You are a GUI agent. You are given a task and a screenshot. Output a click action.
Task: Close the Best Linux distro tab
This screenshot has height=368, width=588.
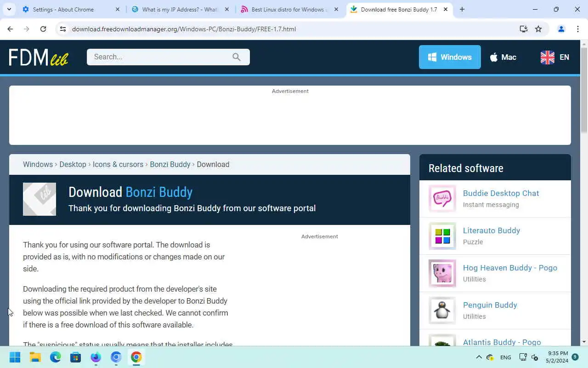pyautogui.click(x=336, y=9)
